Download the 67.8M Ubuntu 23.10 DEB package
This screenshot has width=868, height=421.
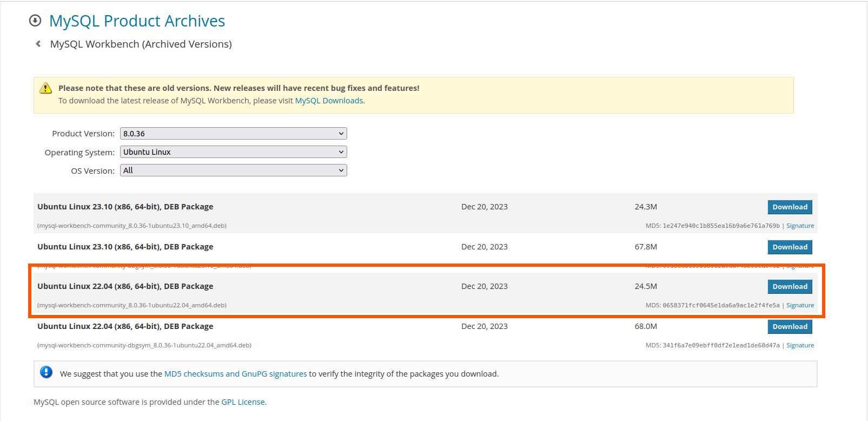(x=790, y=247)
